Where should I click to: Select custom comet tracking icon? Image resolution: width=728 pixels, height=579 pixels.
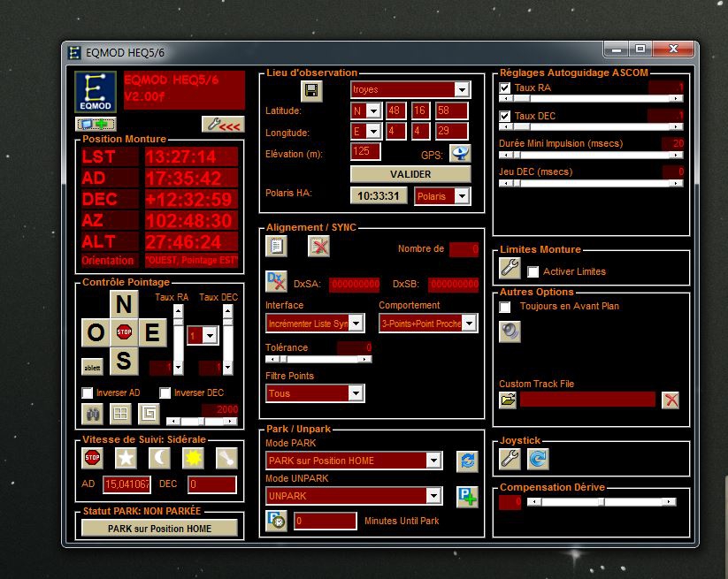tap(227, 458)
